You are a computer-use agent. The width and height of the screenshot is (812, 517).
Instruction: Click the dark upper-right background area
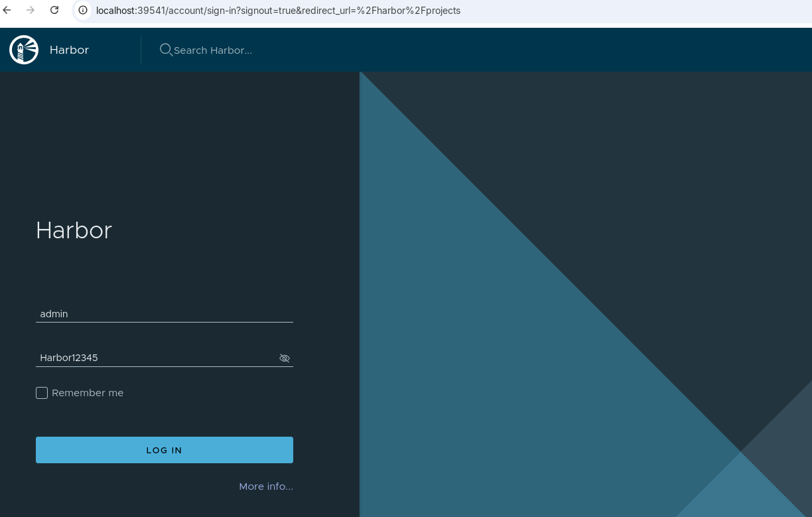click(x=663, y=166)
